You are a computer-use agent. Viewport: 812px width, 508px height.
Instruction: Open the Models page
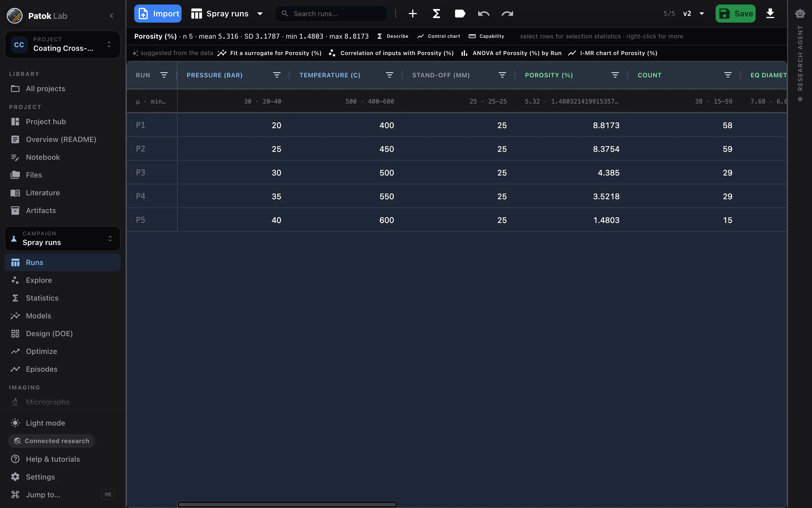[x=62, y=316]
